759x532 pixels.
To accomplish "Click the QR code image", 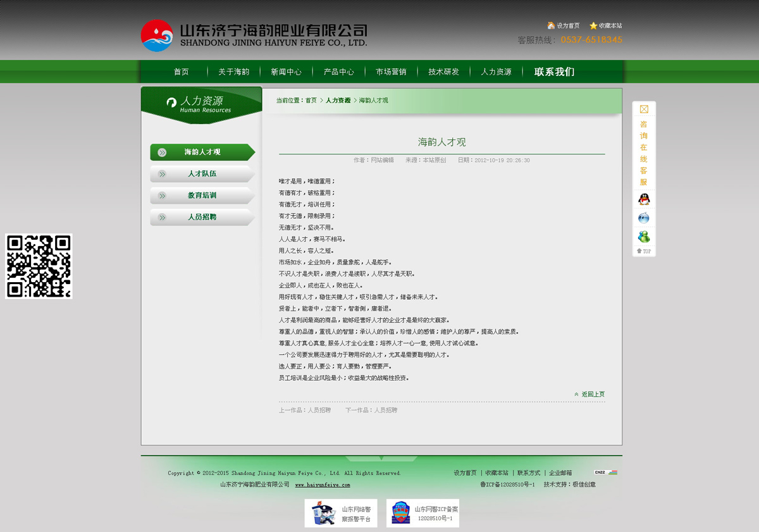I will pos(39,266).
